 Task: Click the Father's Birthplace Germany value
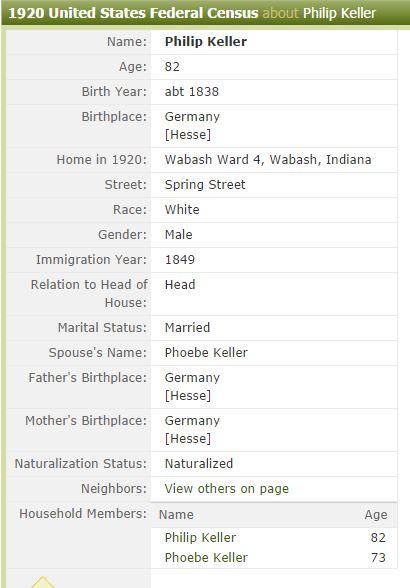pyautogui.click(x=192, y=378)
